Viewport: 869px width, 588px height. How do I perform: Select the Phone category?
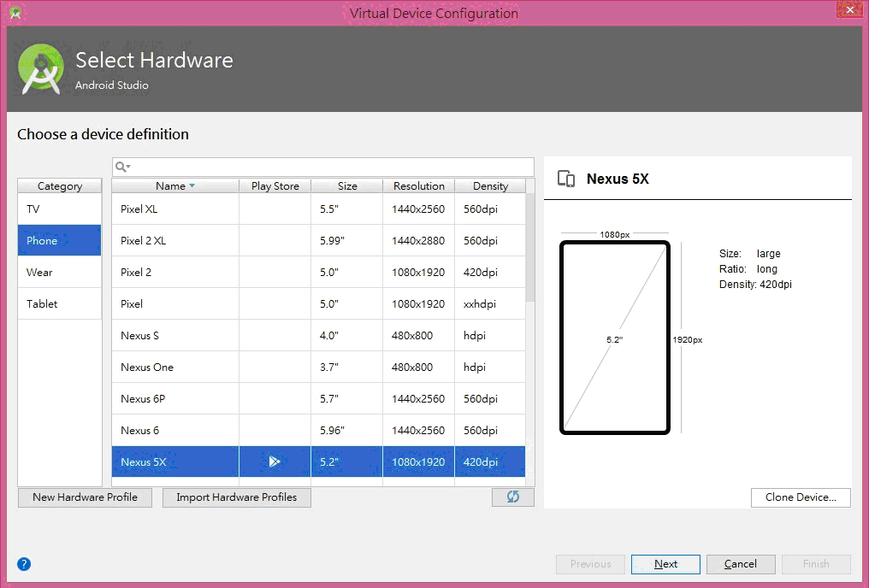click(x=60, y=240)
